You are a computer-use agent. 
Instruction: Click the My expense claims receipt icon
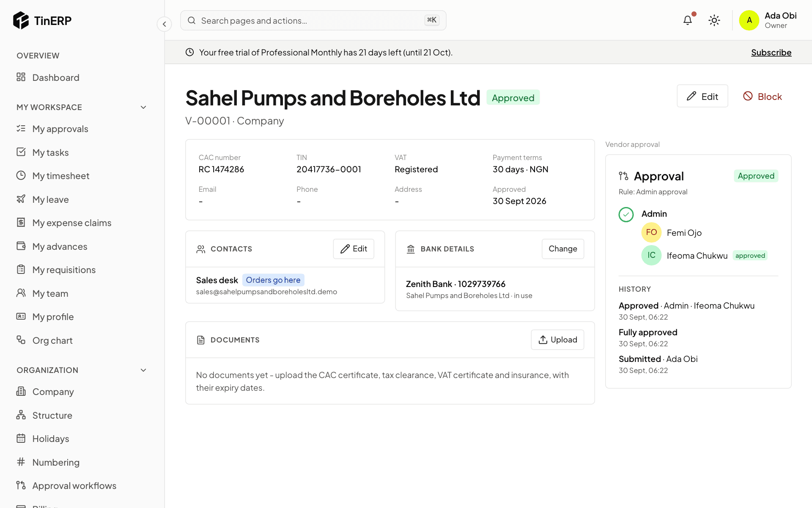[21, 222]
